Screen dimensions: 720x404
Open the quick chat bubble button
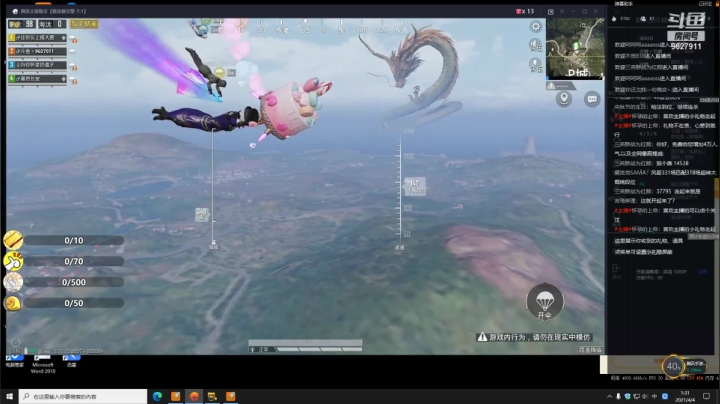(x=592, y=99)
